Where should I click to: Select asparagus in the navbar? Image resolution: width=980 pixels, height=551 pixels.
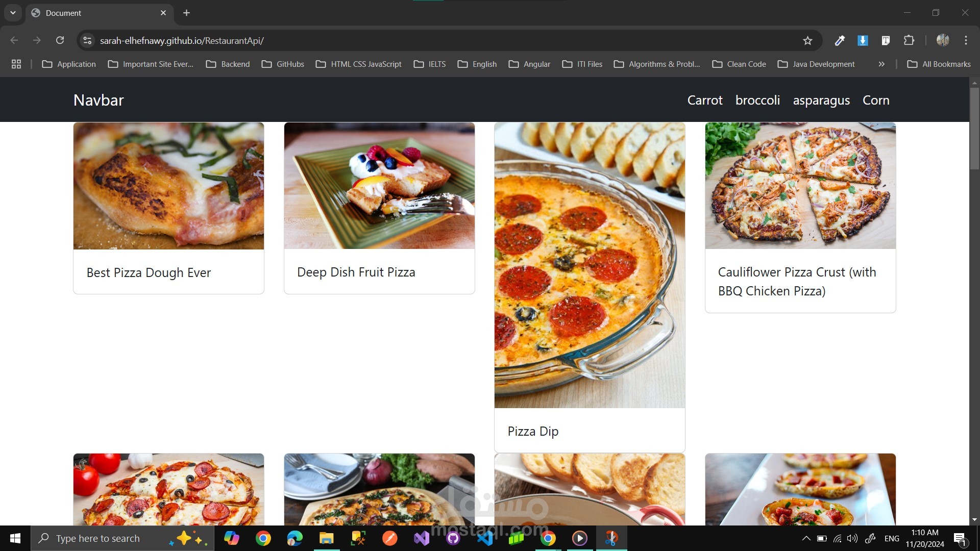coord(821,100)
